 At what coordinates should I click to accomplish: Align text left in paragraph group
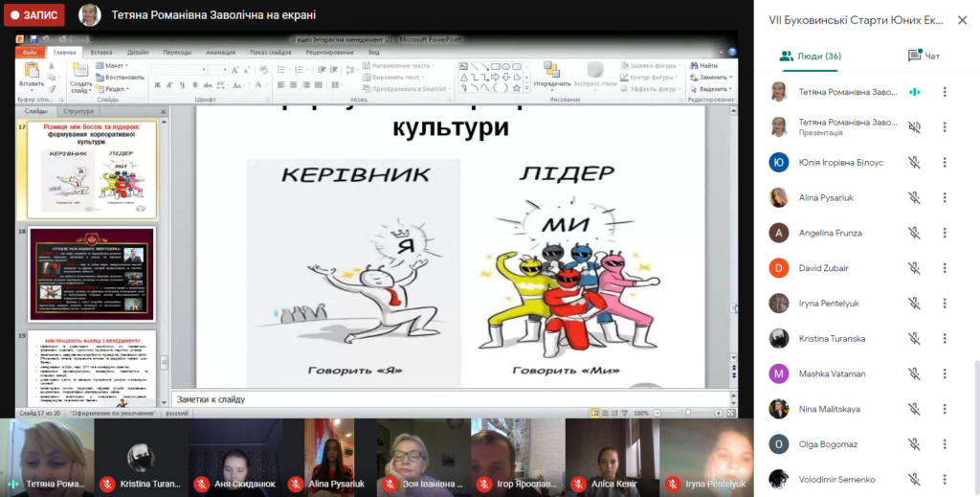[x=281, y=85]
